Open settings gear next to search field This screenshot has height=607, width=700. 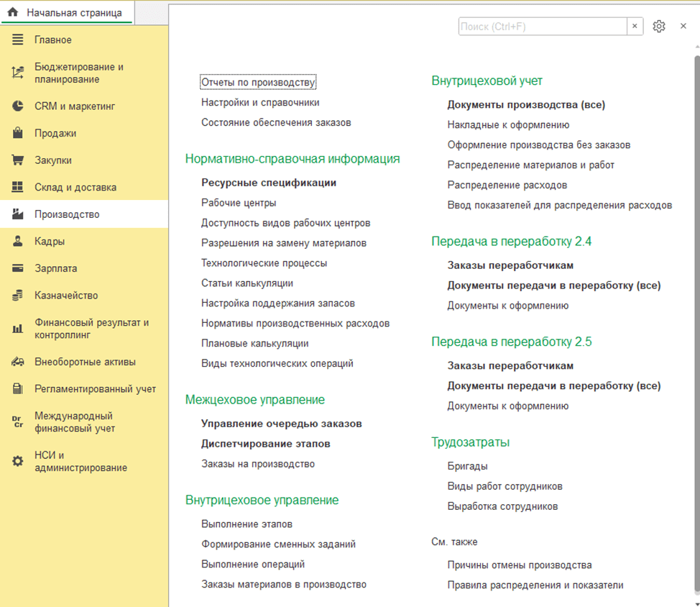pyautogui.click(x=659, y=27)
